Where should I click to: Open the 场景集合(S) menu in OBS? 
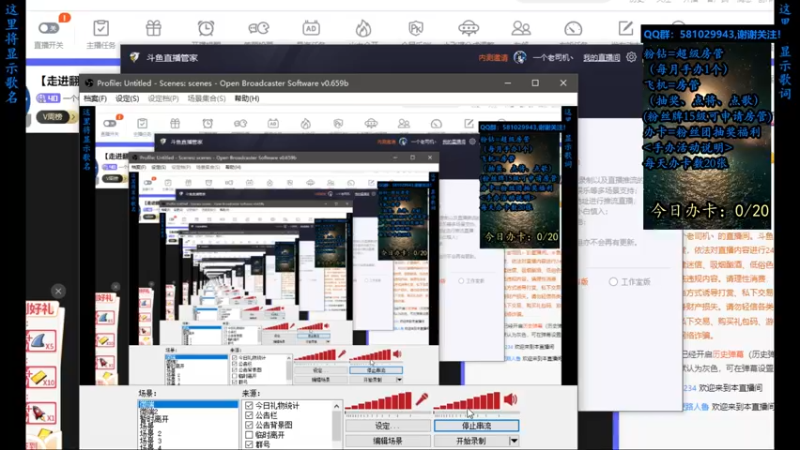[207, 98]
